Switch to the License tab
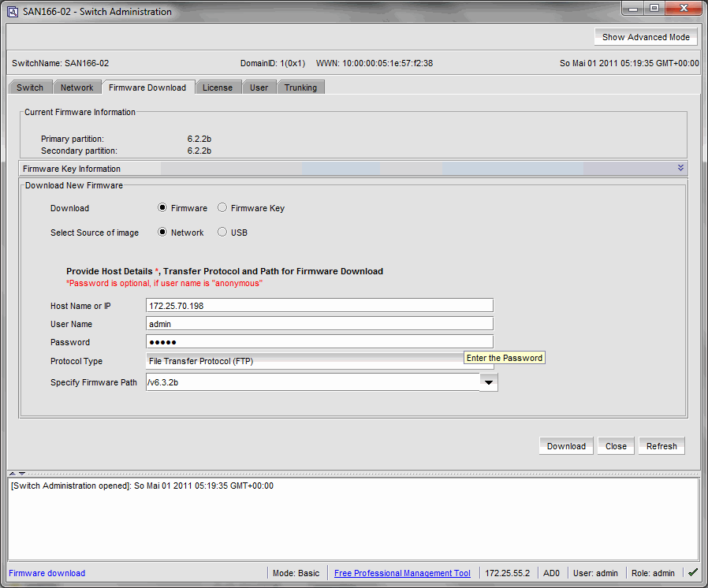Screen dimensions: 708x588 click(x=217, y=87)
